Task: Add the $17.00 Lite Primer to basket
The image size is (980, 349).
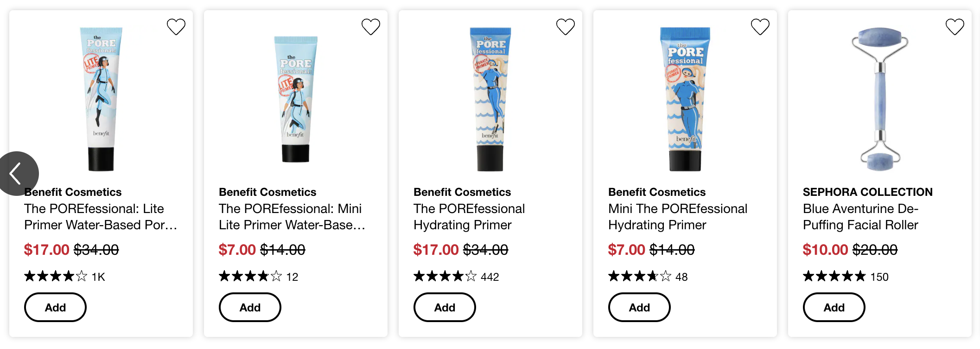Action: point(55,307)
